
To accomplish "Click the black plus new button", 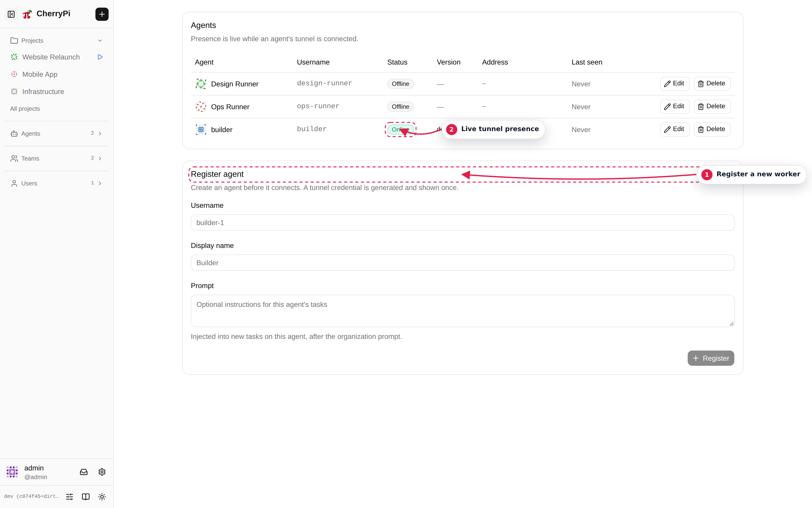I will 102,14.
